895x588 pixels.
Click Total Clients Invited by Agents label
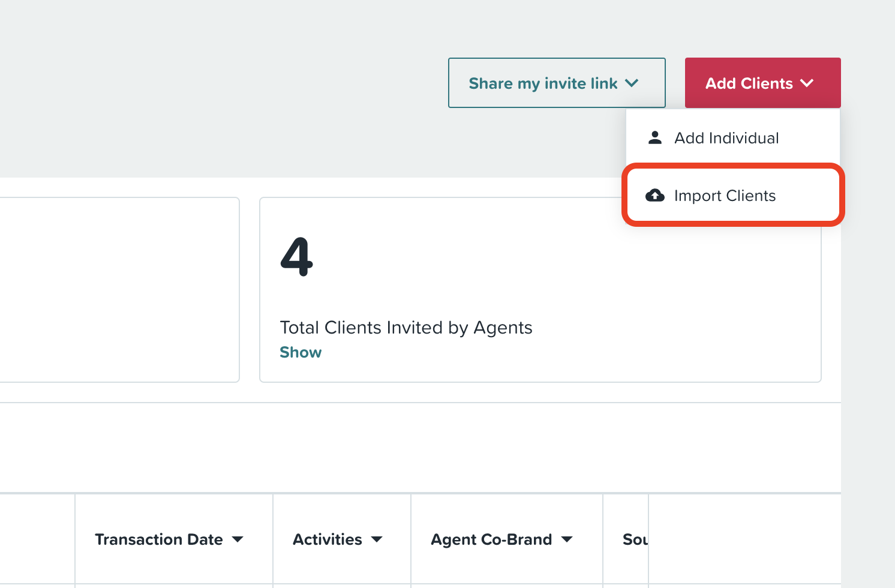(x=406, y=328)
